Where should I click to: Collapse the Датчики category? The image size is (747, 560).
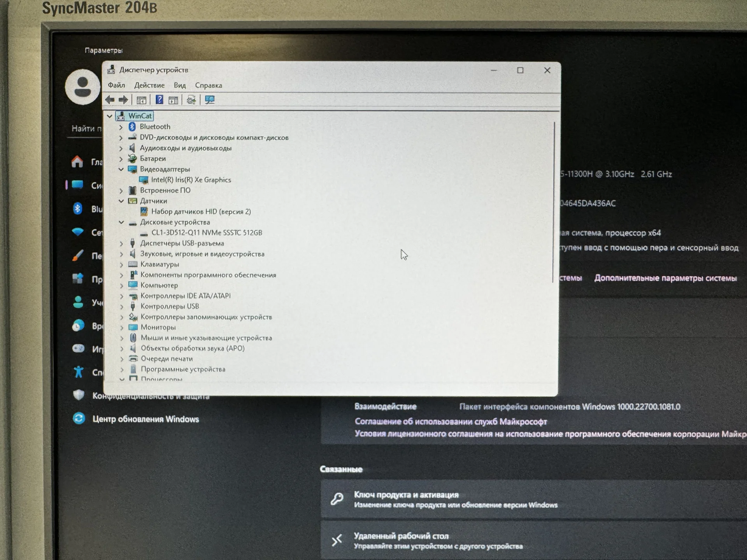[x=121, y=201]
